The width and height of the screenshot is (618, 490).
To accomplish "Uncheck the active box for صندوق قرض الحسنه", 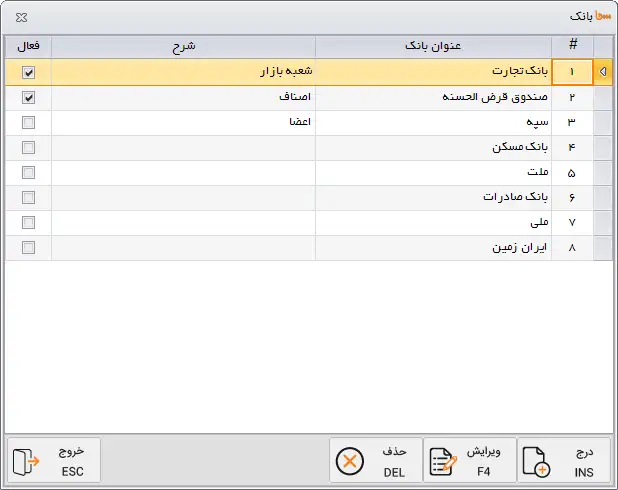I will click(28, 97).
